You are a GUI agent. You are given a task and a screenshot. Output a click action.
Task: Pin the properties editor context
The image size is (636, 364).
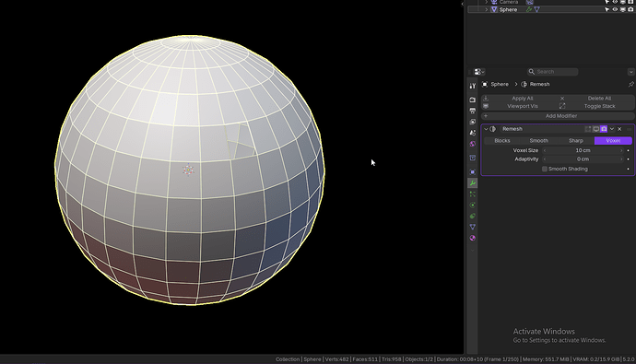[630, 84]
